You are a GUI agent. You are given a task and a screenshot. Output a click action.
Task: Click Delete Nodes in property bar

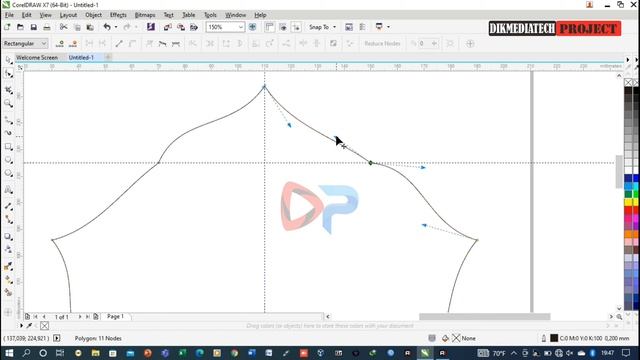(73, 43)
